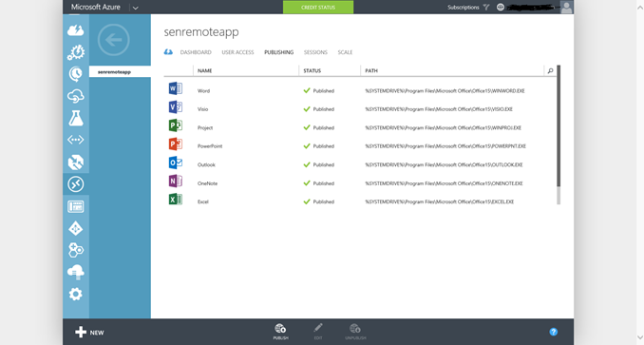This screenshot has height=345, width=644.
Task: Open the traffic manager sidebar icon
Action: click(x=76, y=163)
